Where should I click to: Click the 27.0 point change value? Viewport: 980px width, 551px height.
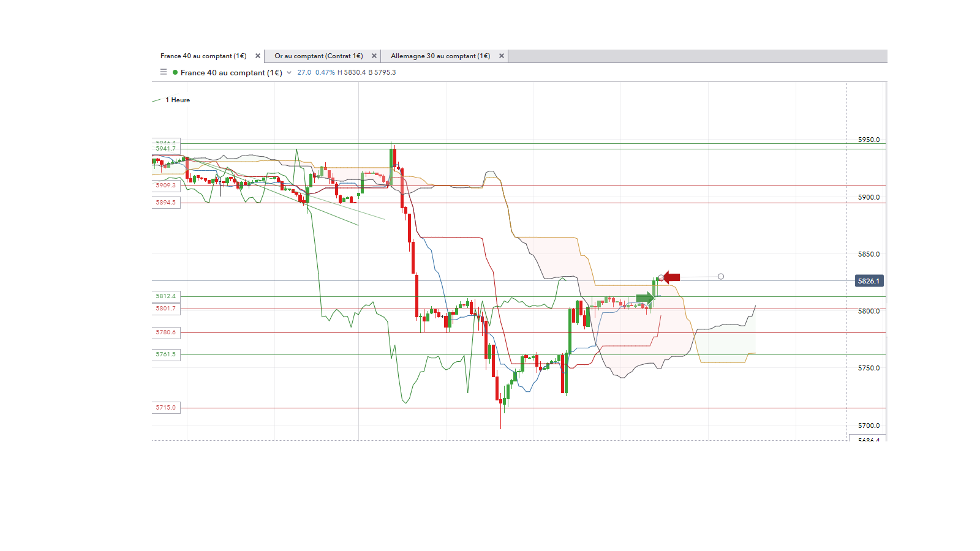coord(304,72)
